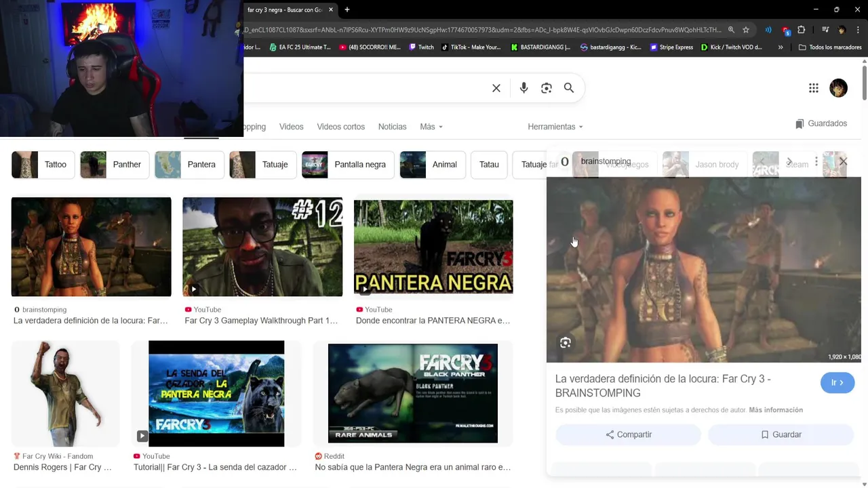
Task: Filter results by 'Tatau' chip
Action: [489, 165]
